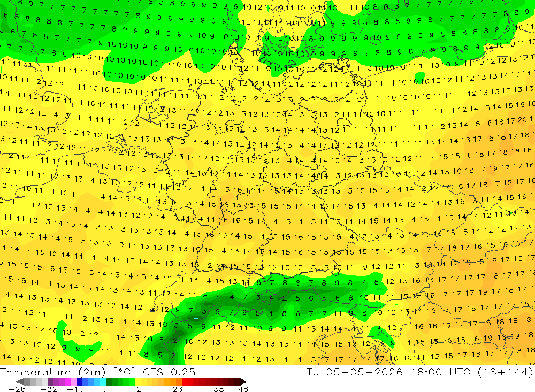Select the 'GFS 0.25' model label

[169, 372]
